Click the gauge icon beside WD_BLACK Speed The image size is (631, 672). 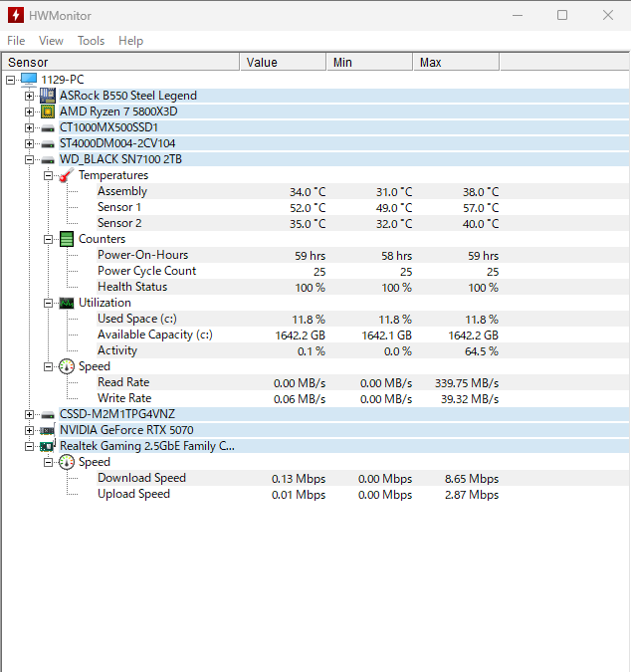click(66, 366)
